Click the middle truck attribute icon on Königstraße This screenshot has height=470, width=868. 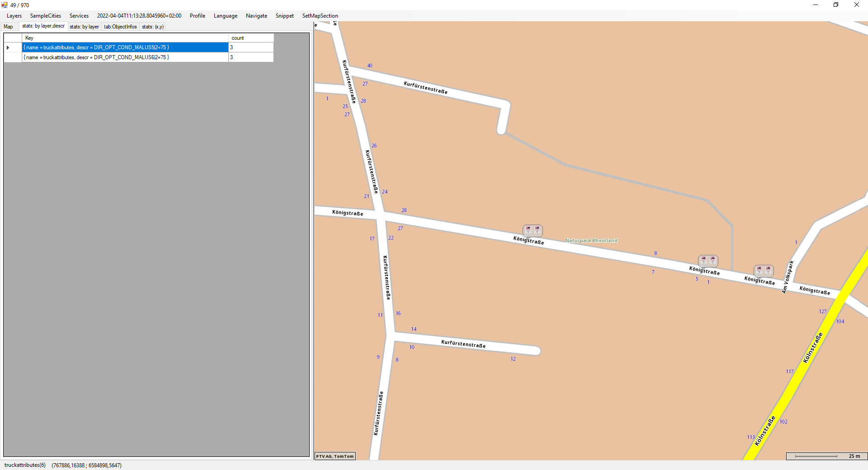708,260
